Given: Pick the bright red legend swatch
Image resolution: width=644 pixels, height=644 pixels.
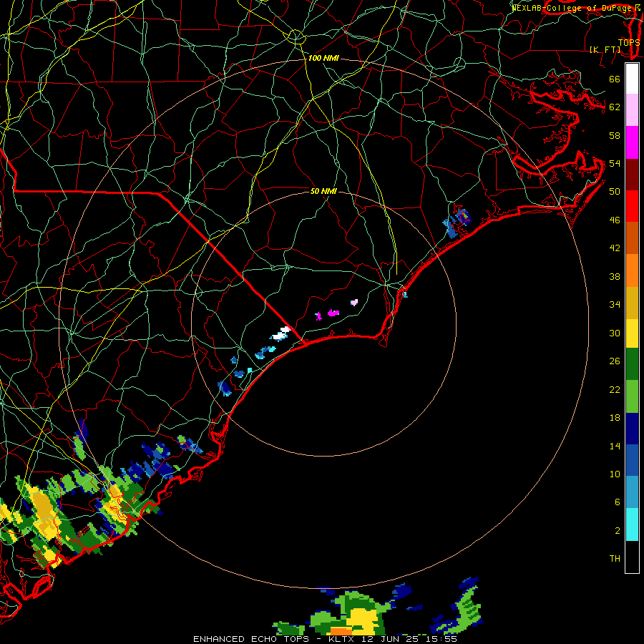Looking at the screenshot, I should coord(632,206).
